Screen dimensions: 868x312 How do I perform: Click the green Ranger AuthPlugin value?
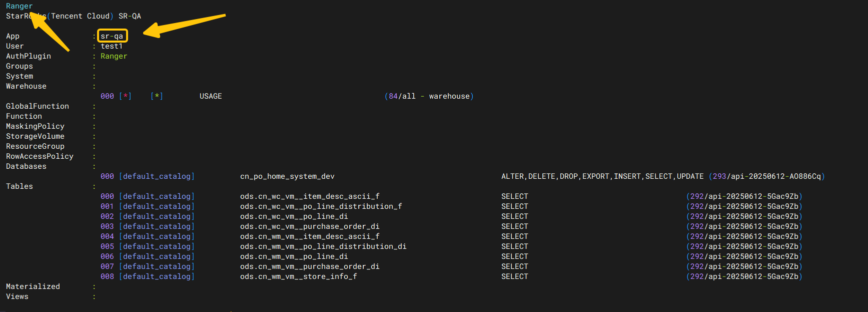click(x=114, y=56)
